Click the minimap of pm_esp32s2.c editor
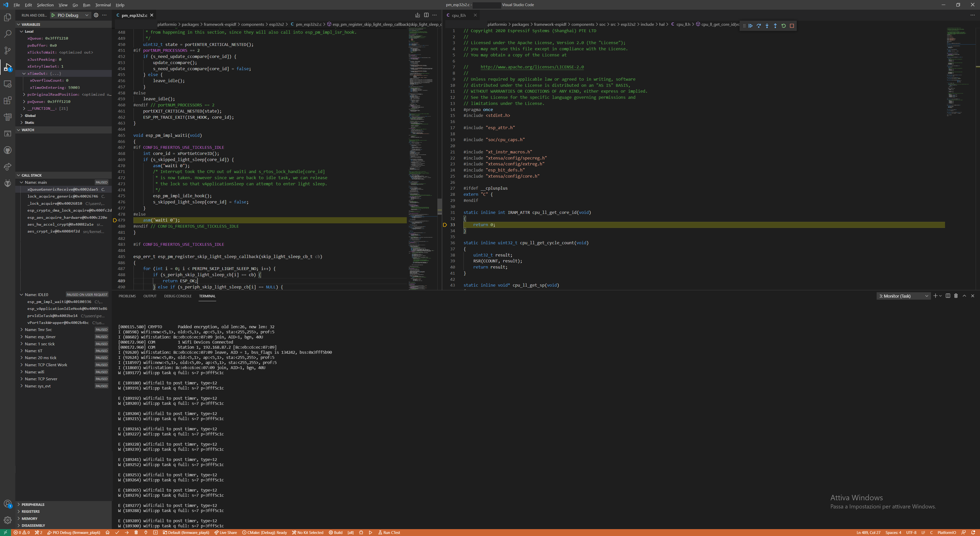The height and width of the screenshot is (536, 980). (x=422, y=159)
